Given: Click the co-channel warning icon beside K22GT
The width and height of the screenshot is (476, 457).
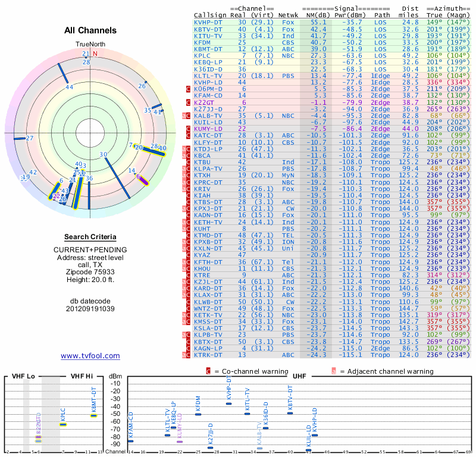Looking at the screenshot, I should coord(188,102).
